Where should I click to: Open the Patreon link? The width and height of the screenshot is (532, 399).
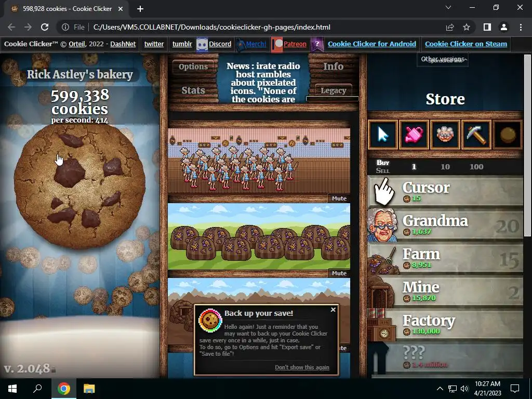(295, 44)
